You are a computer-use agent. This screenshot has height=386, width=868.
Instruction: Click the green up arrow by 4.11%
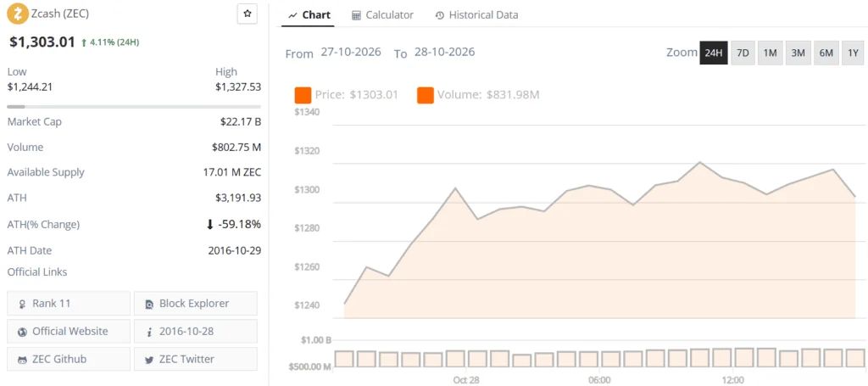click(x=84, y=42)
